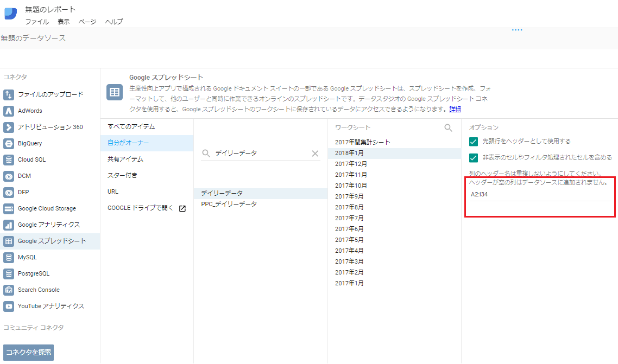
Task: Click the DCM connector icon
Action: [x=9, y=176]
